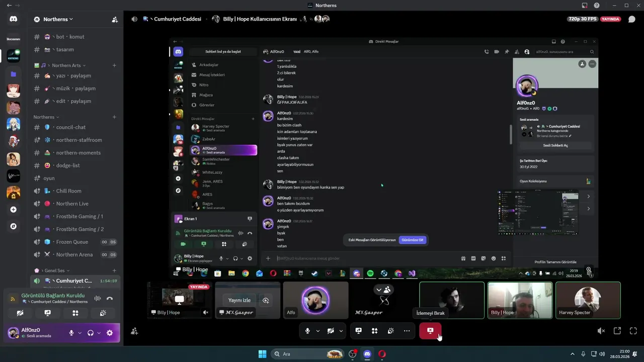Open the add a server button
Viewport: 644px width, 362px height.
coord(13,210)
